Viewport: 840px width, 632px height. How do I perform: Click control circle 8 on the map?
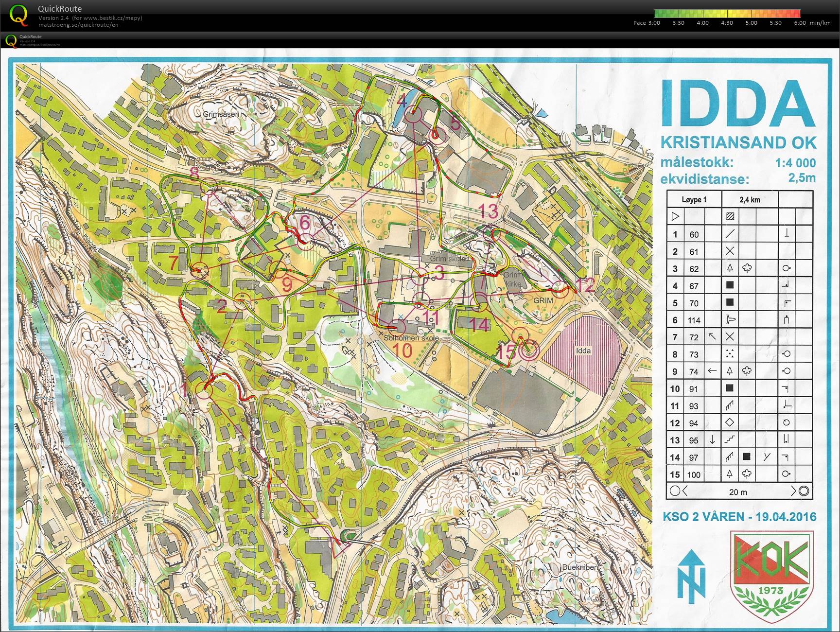click(209, 185)
